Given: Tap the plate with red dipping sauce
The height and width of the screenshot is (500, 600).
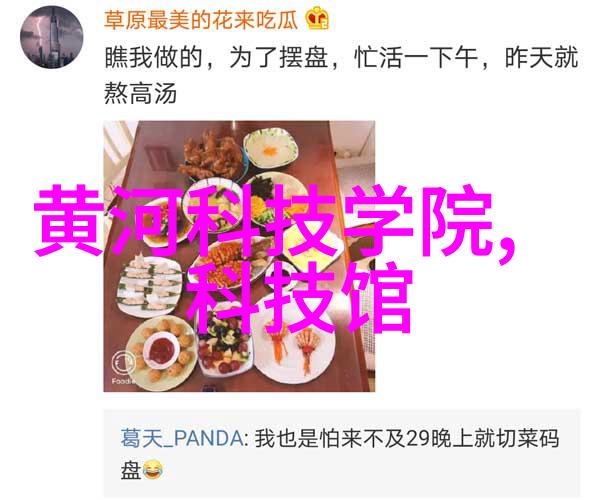Looking at the screenshot, I should coord(162,350).
